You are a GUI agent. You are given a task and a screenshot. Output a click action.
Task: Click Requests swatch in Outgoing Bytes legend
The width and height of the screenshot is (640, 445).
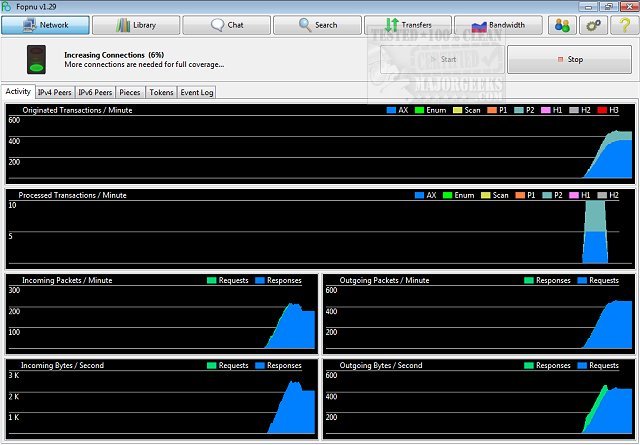[x=582, y=366]
